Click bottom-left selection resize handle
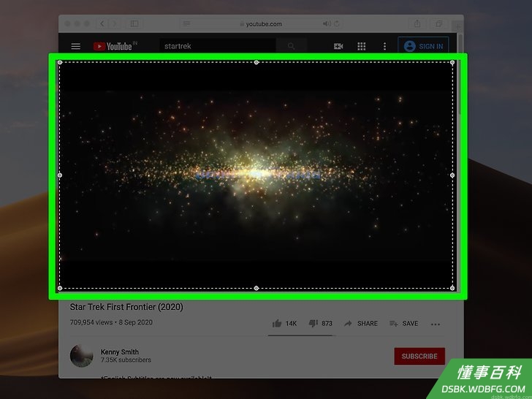Image resolution: width=532 pixels, height=399 pixels. [60, 288]
